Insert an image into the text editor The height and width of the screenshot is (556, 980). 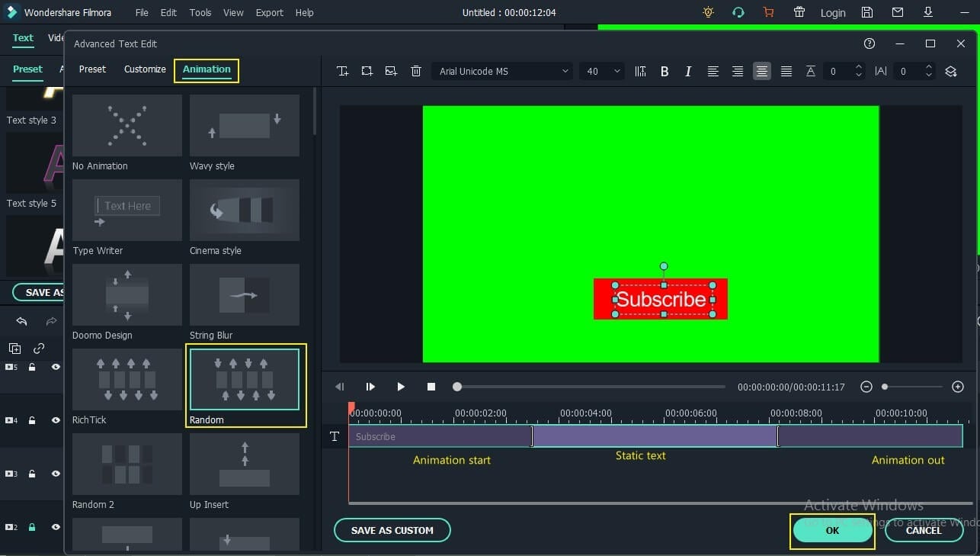[x=391, y=71]
